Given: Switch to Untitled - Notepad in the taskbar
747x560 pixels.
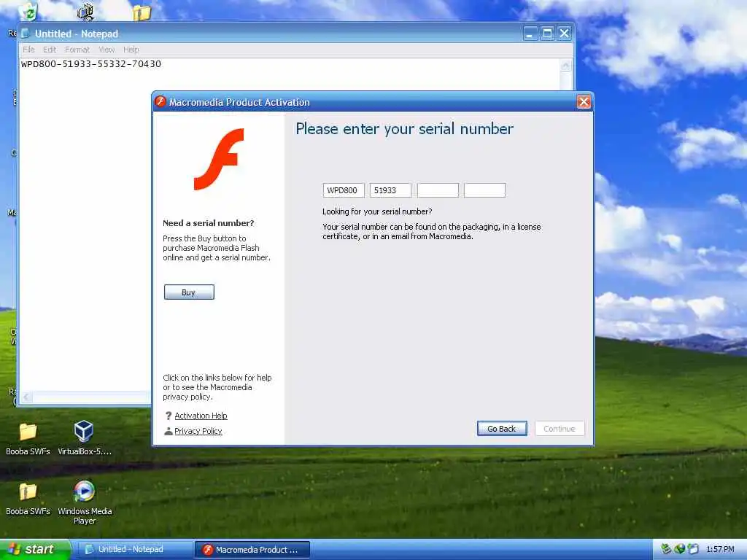Looking at the screenshot, I should click(x=133, y=550).
